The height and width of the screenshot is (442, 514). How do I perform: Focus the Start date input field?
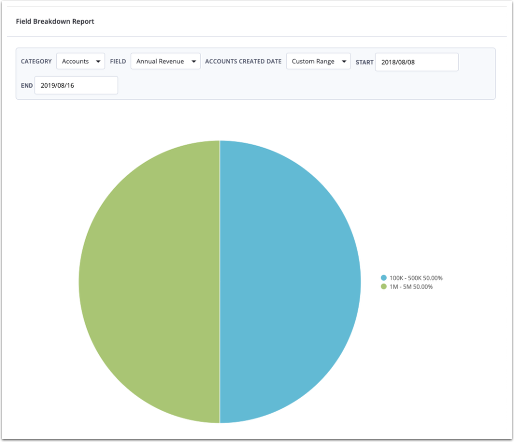click(417, 62)
